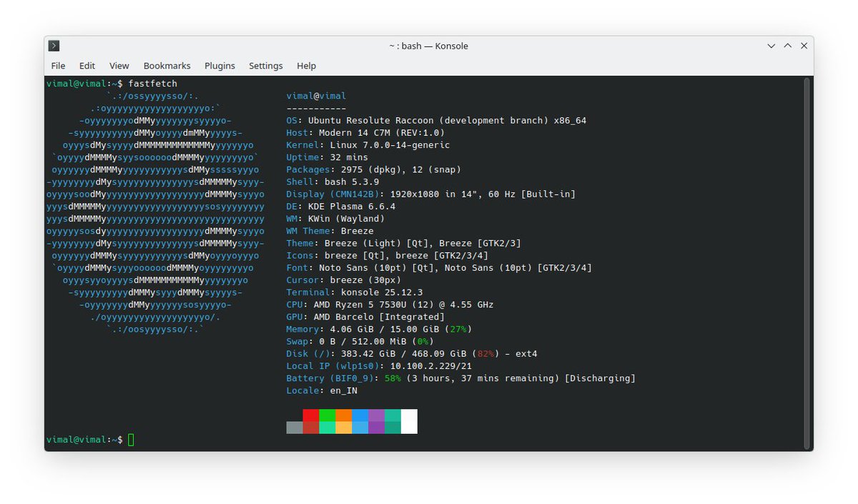Click the 'Theme: Breeze (Light) [Qt]' line
858x504 pixels.
point(404,244)
